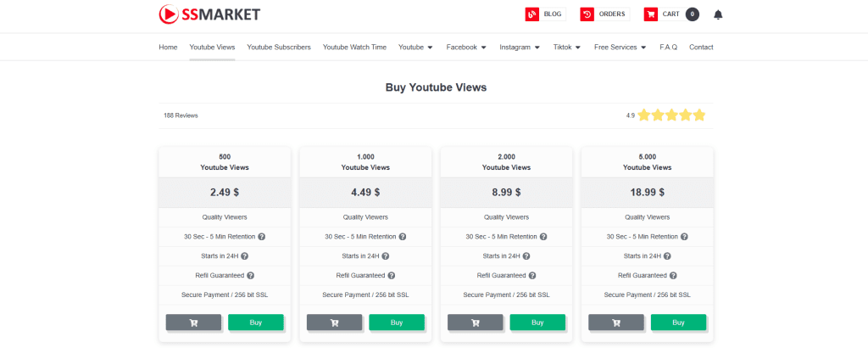Show Refill Guaranteed help for 5.000 Views
The width and height of the screenshot is (868, 348).
[x=673, y=275]
